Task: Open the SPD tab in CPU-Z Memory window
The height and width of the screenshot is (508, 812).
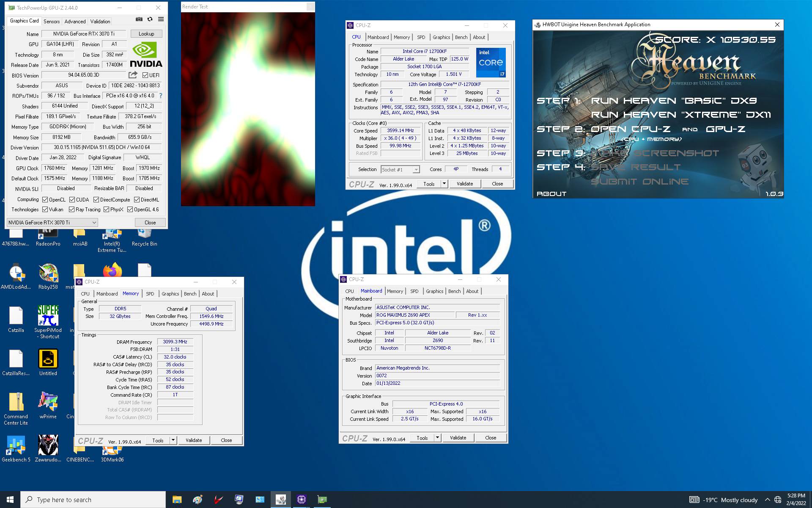Action: [x=150, y=294]
